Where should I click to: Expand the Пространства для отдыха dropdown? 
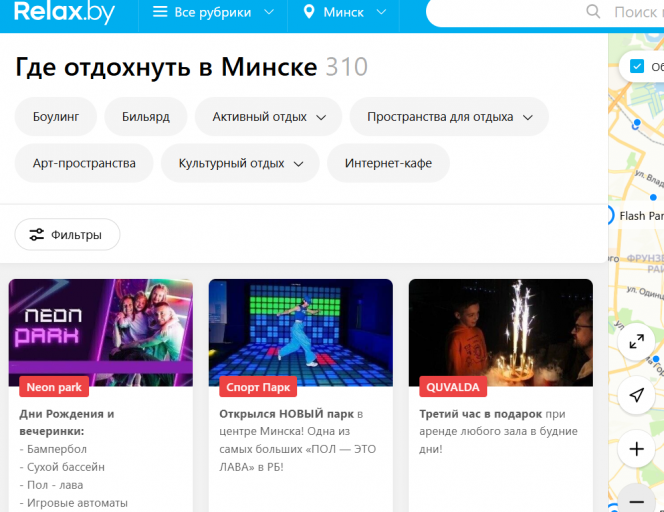click(449, 116)
